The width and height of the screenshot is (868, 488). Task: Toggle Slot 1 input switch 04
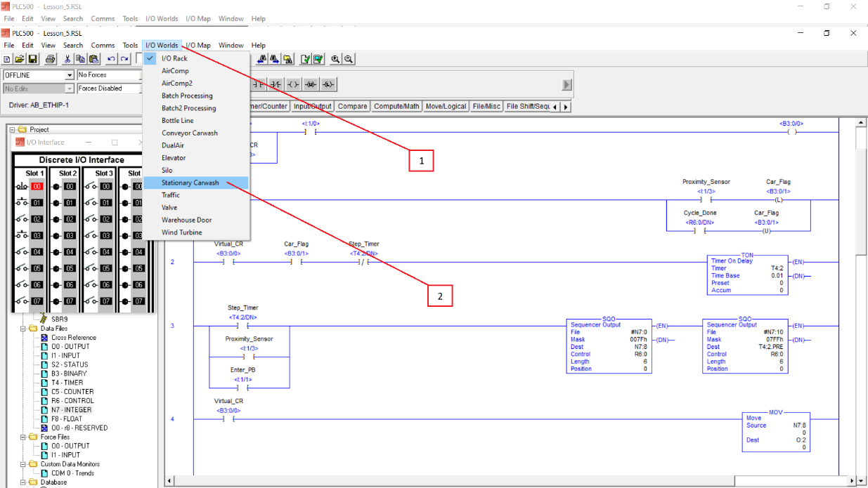click(23, 251)
